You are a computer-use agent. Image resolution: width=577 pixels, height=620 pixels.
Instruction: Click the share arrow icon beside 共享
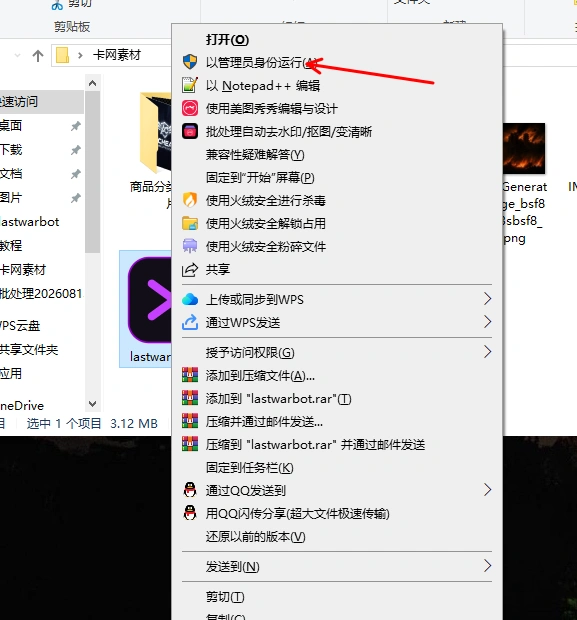click(190, 269)
